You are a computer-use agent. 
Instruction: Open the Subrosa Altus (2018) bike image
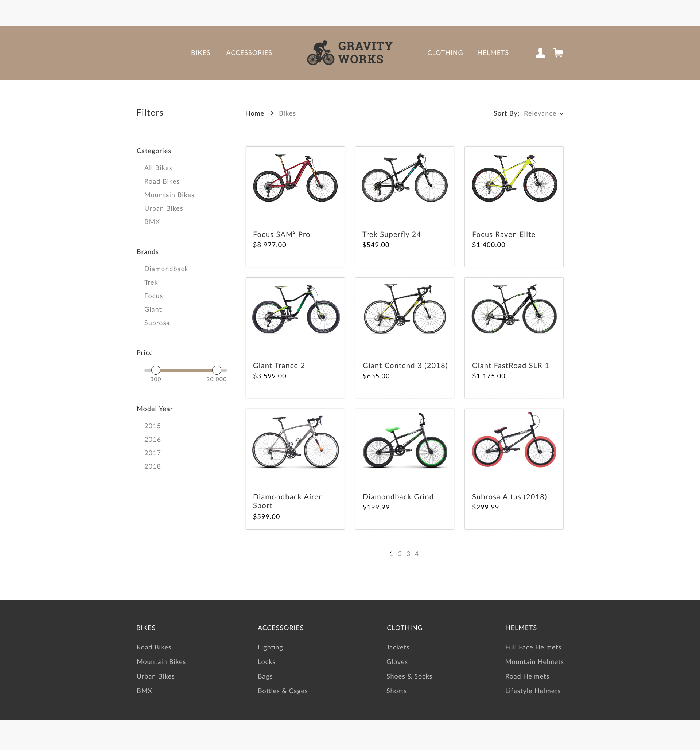pos(514,440)
